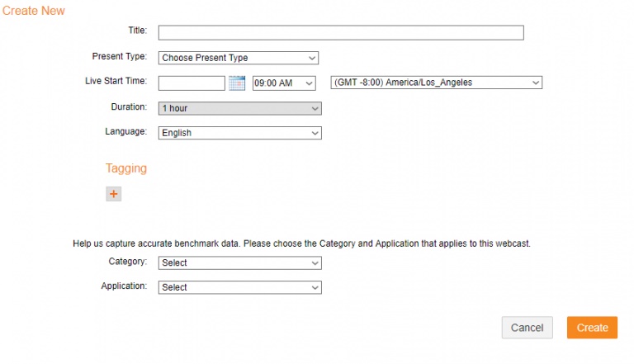
Task: Click the Duration field label
Action: 129,106
